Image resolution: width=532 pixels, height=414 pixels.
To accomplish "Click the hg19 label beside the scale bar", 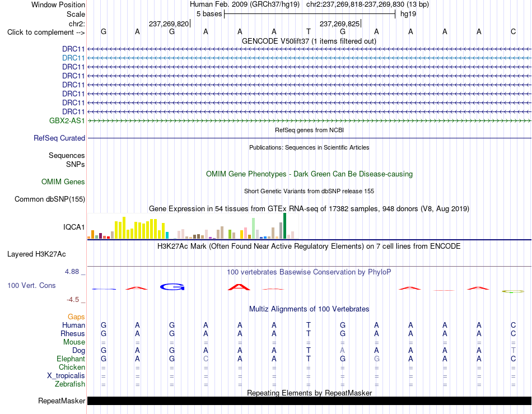I will coord(408,14).
